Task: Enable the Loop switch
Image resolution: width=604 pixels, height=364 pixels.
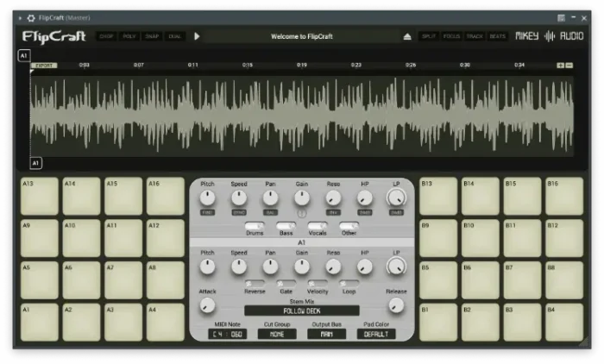Action: (x=349, y=283)
